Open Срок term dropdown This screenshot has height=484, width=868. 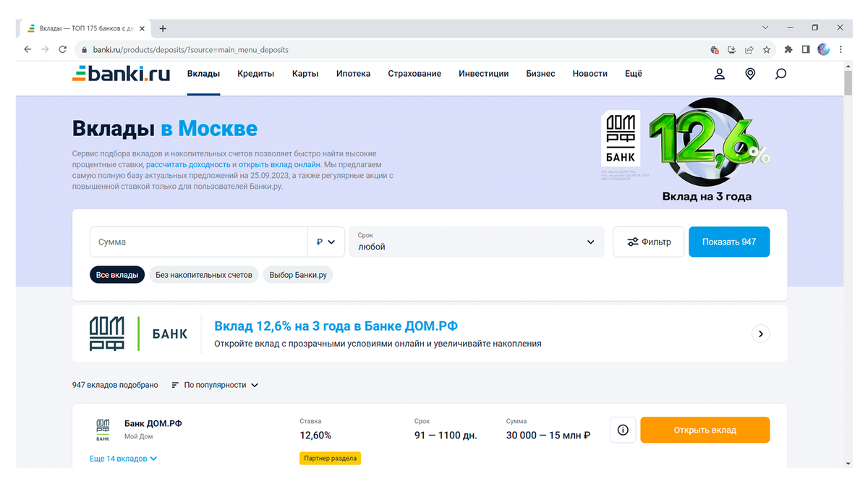click(477, 242)
